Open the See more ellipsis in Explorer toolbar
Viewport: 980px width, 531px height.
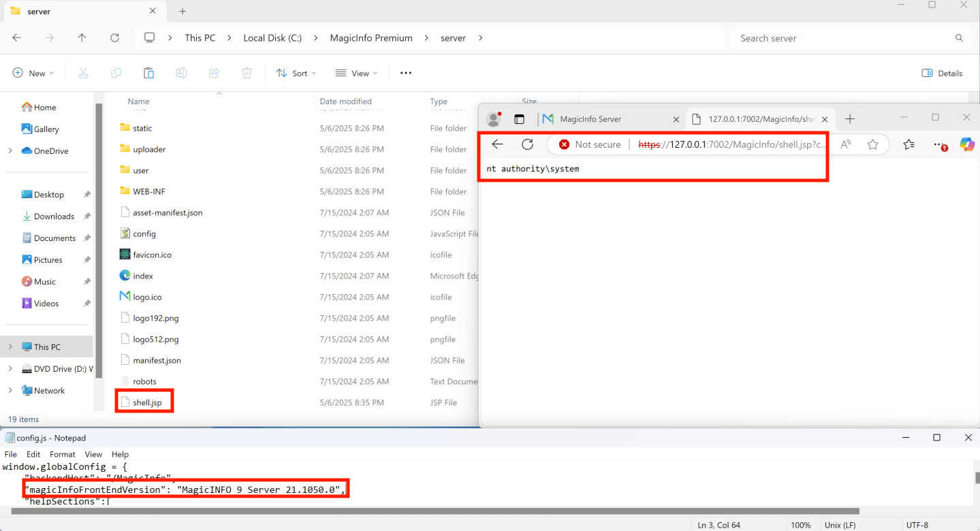[406, 73]
